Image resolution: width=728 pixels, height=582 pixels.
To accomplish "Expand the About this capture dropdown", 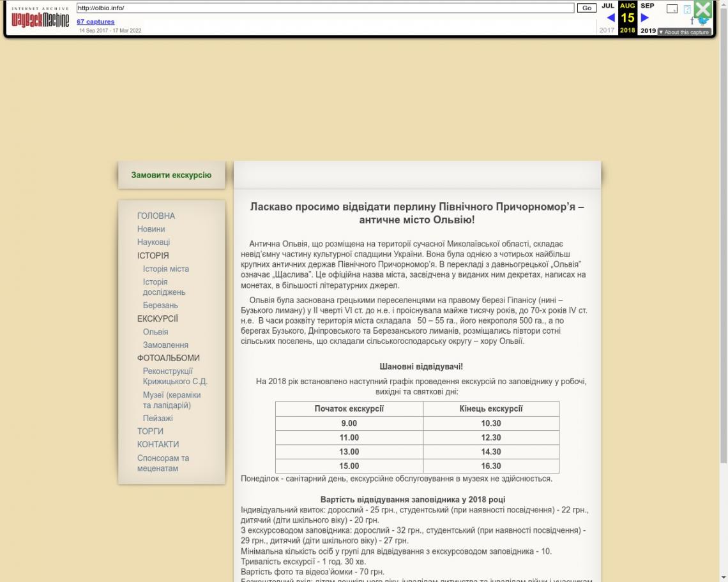I will pos(684,32).
